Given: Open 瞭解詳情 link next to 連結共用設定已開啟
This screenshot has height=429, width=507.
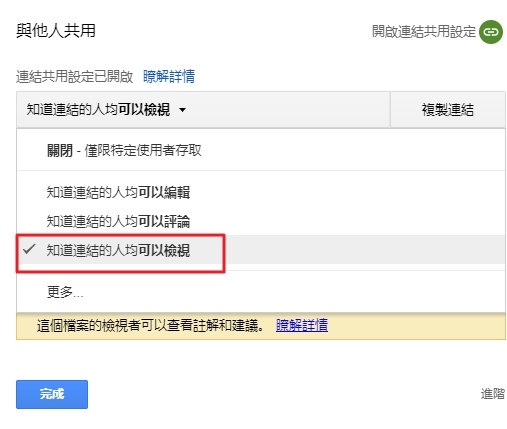Looking at the screenshot, I should tap(169, 76).
